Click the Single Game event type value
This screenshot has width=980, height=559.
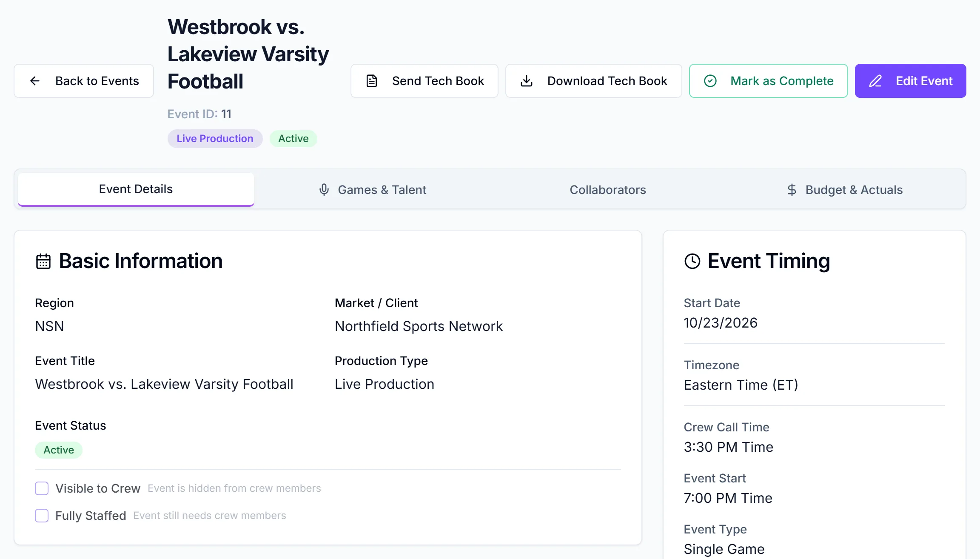(724, 549)
